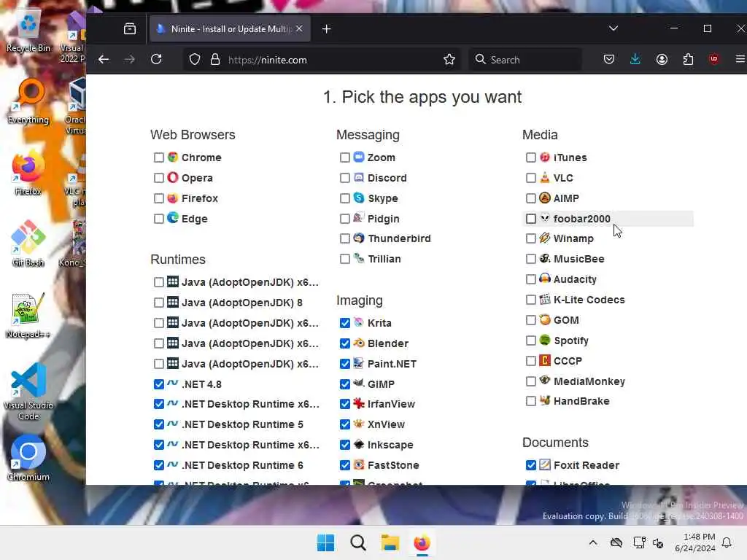
Task: Click the network status tray icon
Action: click(x=639, y=542)
